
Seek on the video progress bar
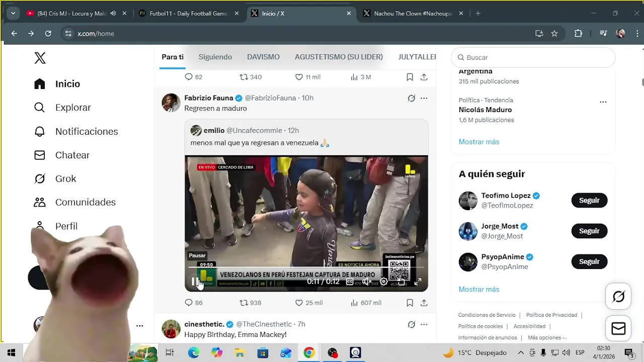(x=306, y=267)
